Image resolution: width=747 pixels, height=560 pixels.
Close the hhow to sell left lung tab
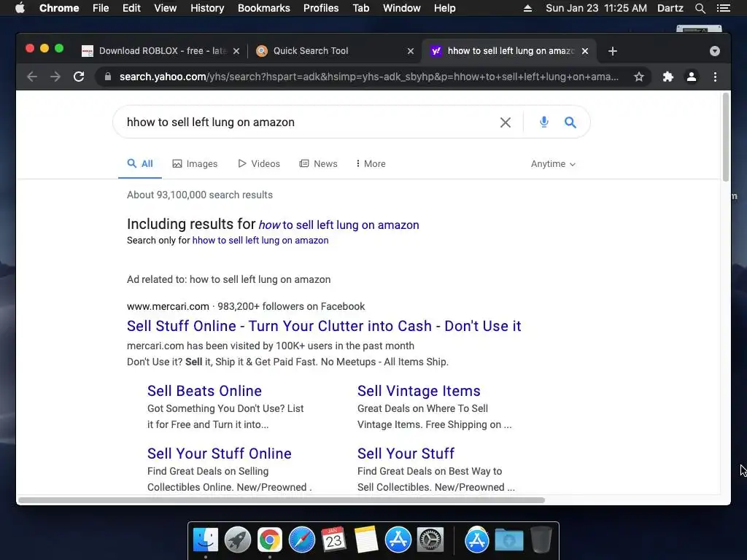(x=585, y=51)
